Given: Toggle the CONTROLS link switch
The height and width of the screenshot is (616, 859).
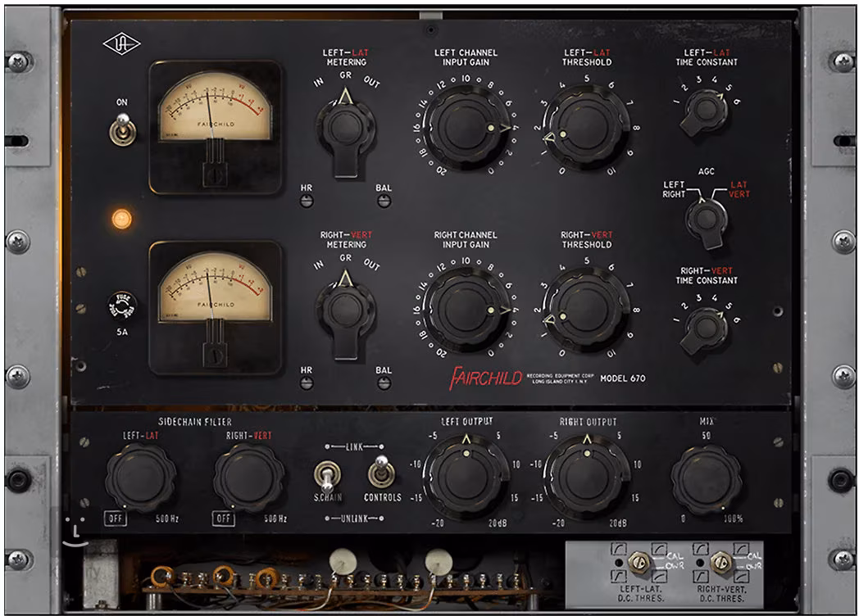Looking at the screenshot, I should (380, 472).
